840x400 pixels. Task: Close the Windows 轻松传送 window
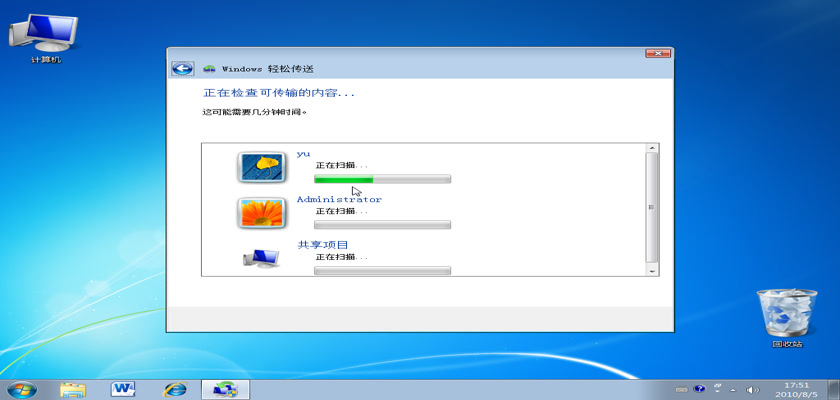click(x=657, y=52)
